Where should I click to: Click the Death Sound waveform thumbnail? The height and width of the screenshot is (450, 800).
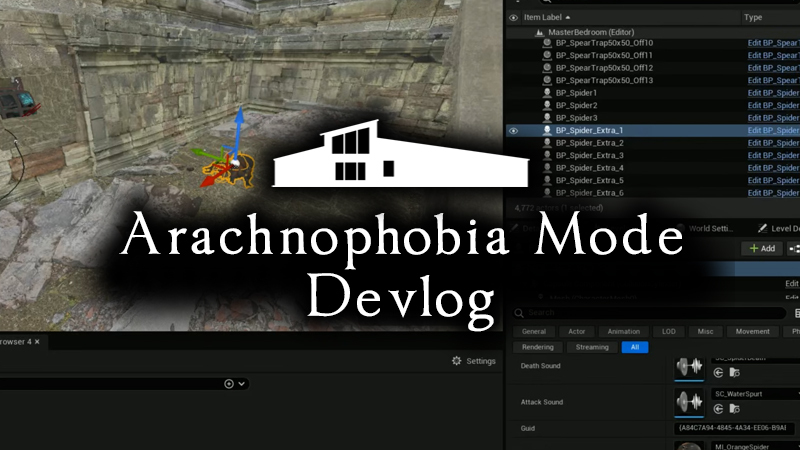689,367
